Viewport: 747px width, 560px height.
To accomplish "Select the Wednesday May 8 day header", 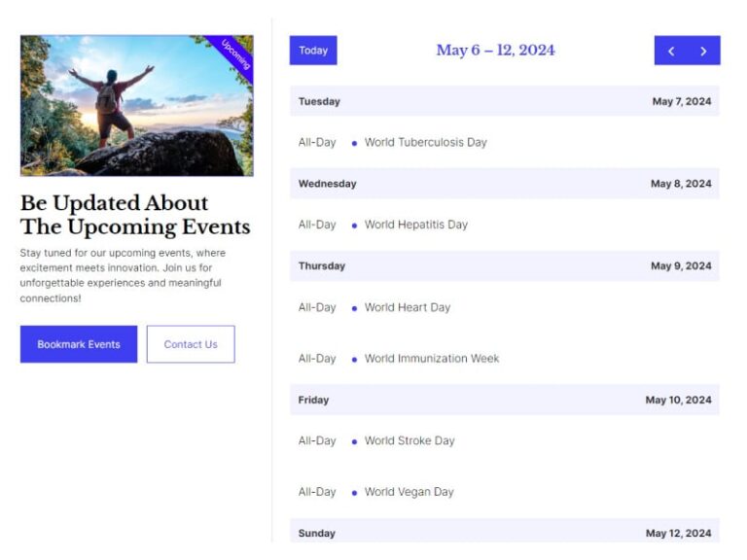I will click(504, 184).
